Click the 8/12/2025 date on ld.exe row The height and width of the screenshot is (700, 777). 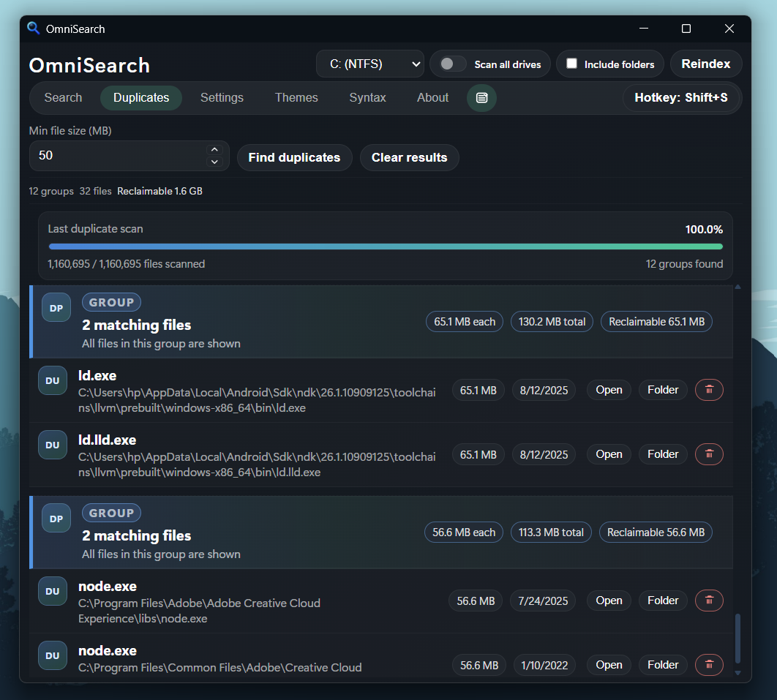tap(544, 390)
